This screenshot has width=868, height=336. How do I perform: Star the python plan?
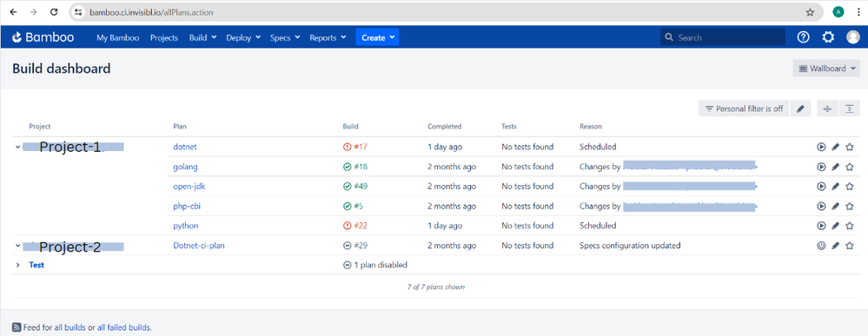point(850,226)
